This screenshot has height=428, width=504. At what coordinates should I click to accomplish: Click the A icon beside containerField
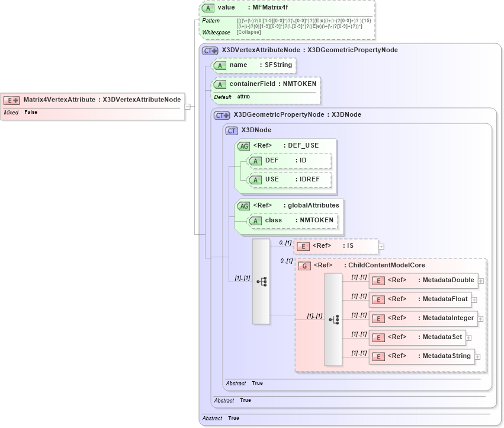point(220,84)
